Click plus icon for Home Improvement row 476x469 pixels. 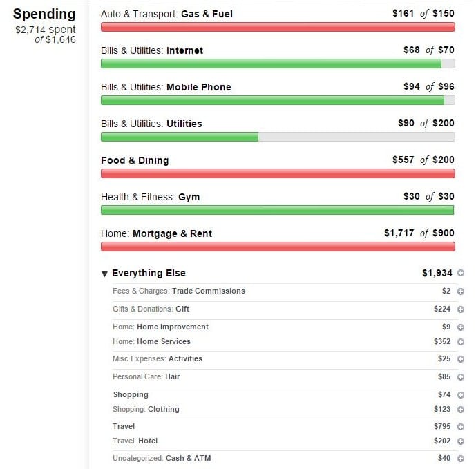click(461, 327)
